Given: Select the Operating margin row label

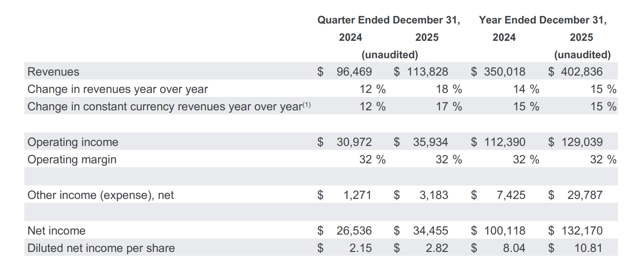Looking at the screenshot, I should coord(72,159).
